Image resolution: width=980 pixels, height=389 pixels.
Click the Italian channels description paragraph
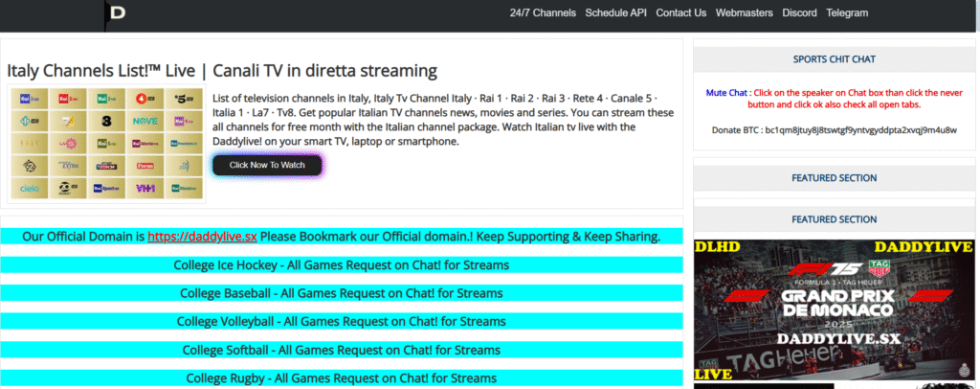coord(443,120)
